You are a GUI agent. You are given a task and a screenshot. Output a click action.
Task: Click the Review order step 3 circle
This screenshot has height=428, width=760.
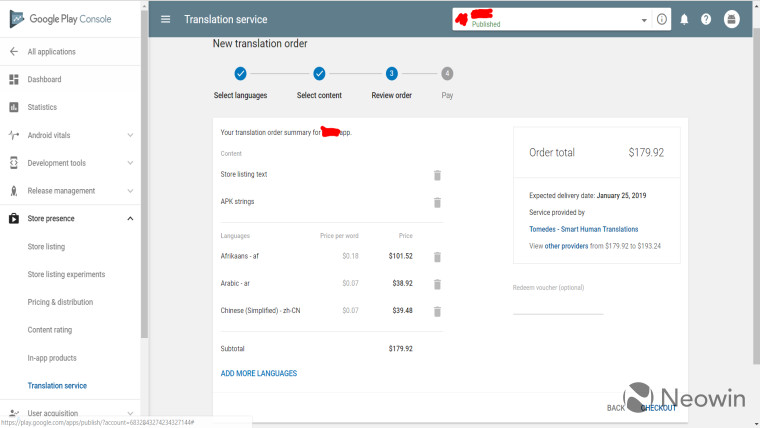392,74
